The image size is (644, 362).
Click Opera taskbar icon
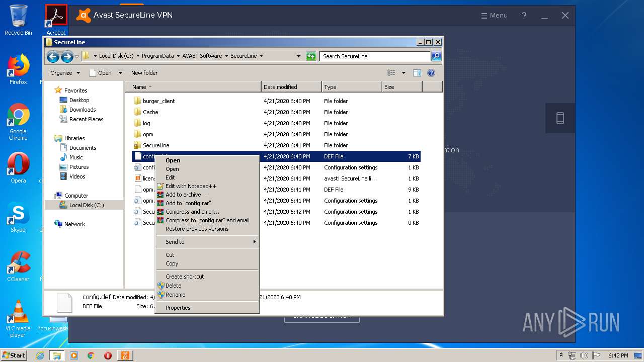[x=108, y=355]
